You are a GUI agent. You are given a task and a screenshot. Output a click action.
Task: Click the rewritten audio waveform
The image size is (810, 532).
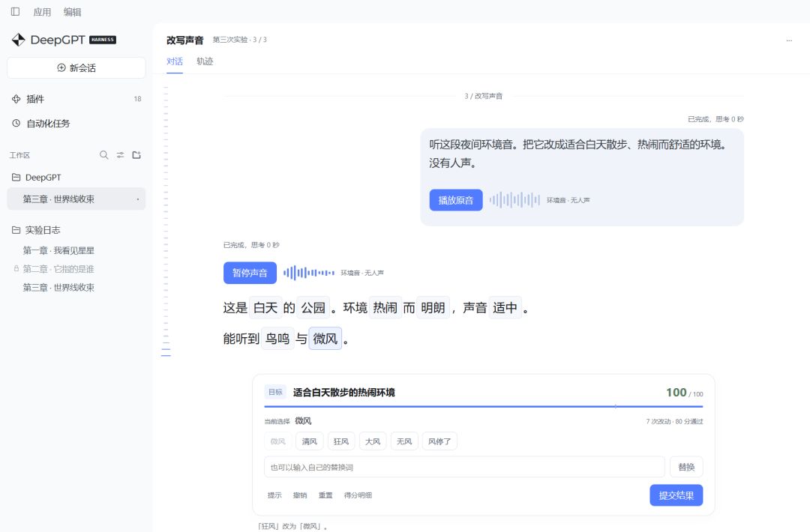tap(309, 273)
